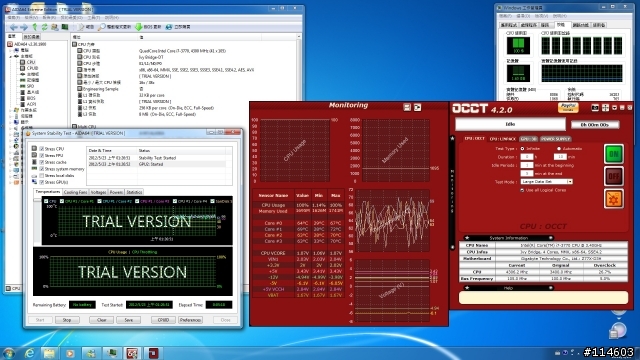Open Windows Explorer folder on taskbar

(x=49, y=353)
